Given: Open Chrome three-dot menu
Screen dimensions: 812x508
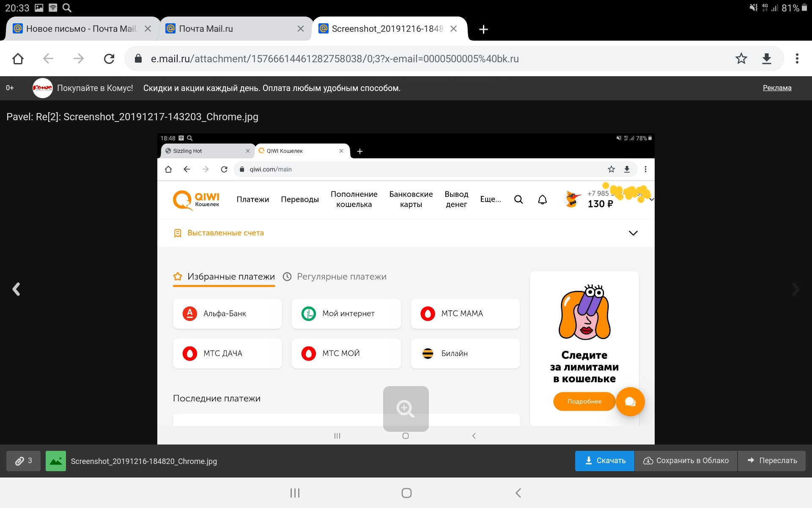Looking at the screenshot, I should (797, 58).
